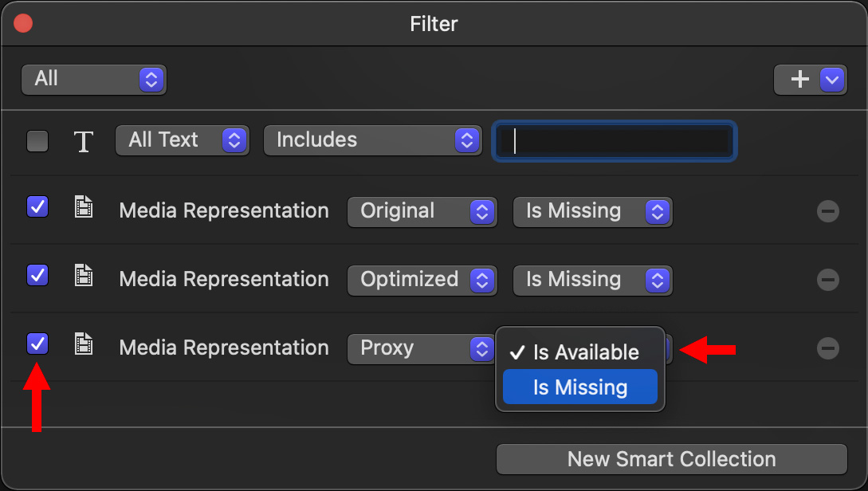Open the Optimized representation dropdown
This screenshot has height=491, width=868.
coord(422,280)
